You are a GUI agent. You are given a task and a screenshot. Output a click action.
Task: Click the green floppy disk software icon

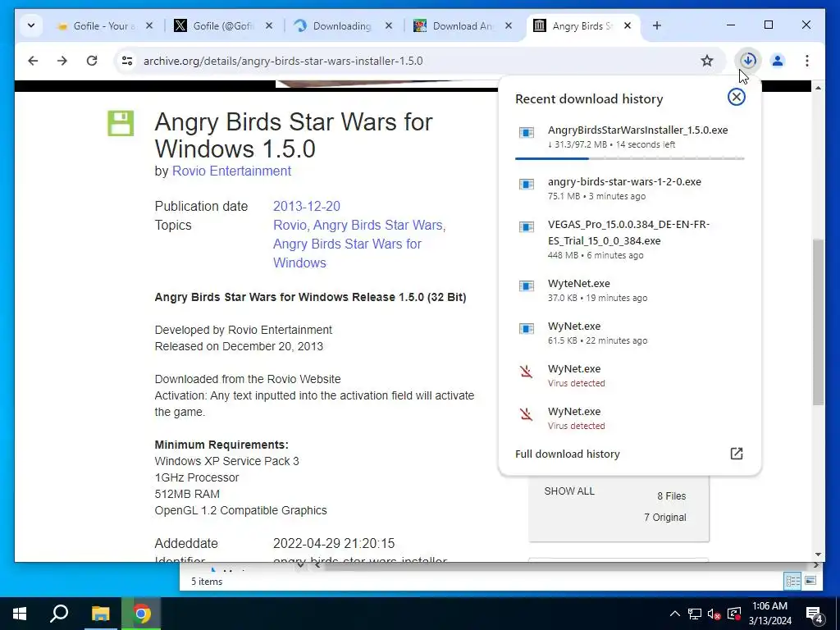coord(121,123)
